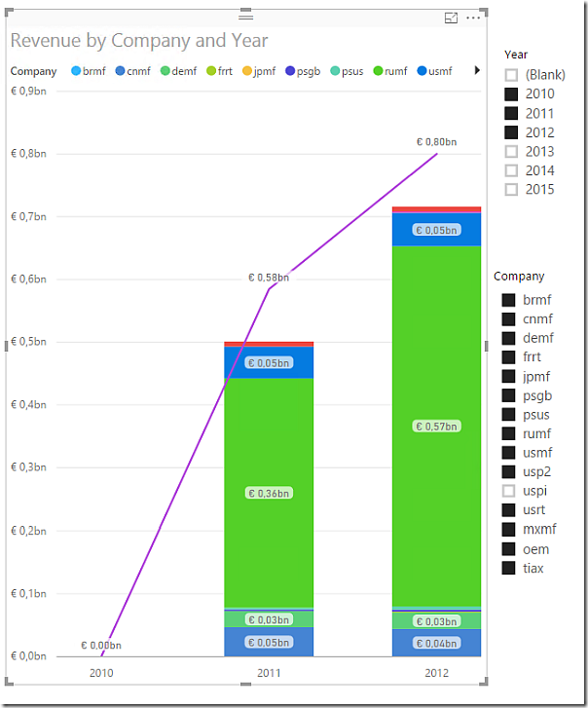Screen dimensions: 588x708
Task: Toggle the (Blank) year checkbox
Action: pyautogui.click(x=511, y=75)
